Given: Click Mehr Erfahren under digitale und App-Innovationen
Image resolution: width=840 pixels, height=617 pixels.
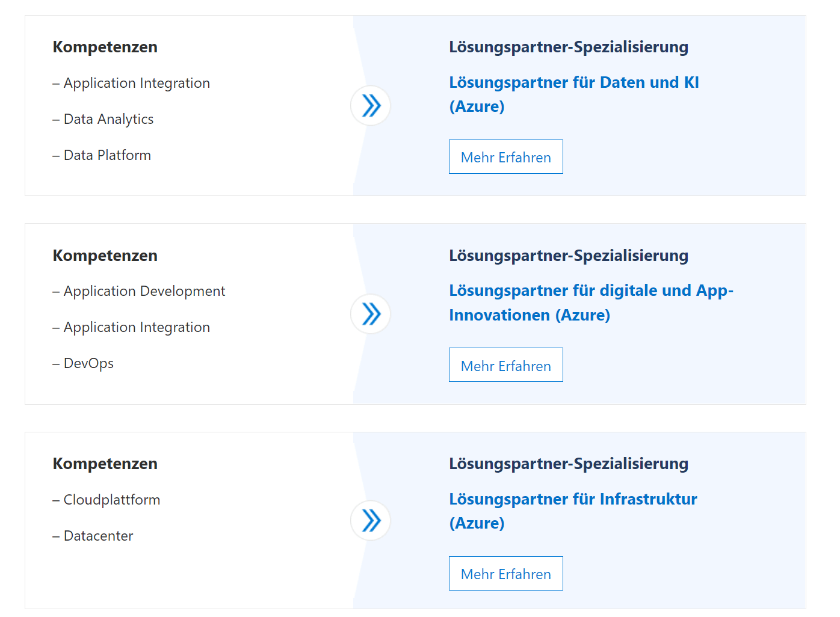Looking at the screenshot, I should click(505, 365).
